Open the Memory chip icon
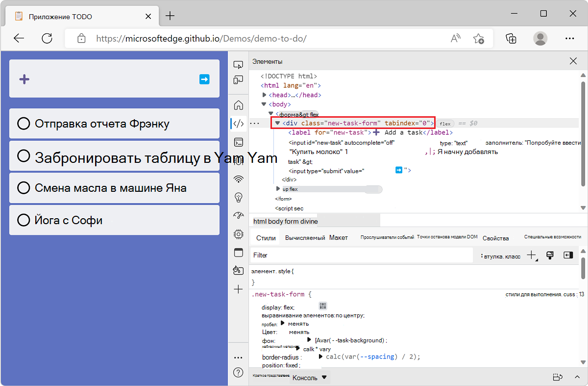Viewport: 588px width, 386px height. (x=238, y=234)
